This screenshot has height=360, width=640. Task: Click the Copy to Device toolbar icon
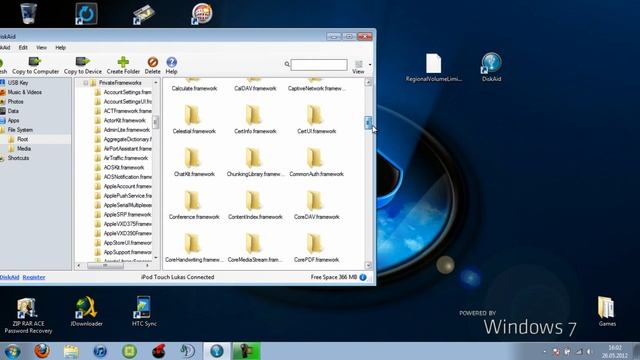[82, 62]
